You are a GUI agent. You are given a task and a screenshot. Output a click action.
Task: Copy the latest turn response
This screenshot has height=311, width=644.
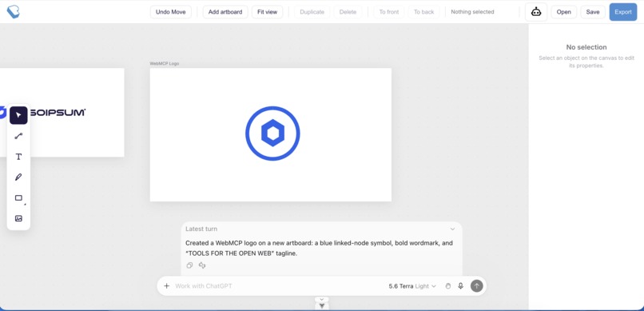click(x=189, y=265)
